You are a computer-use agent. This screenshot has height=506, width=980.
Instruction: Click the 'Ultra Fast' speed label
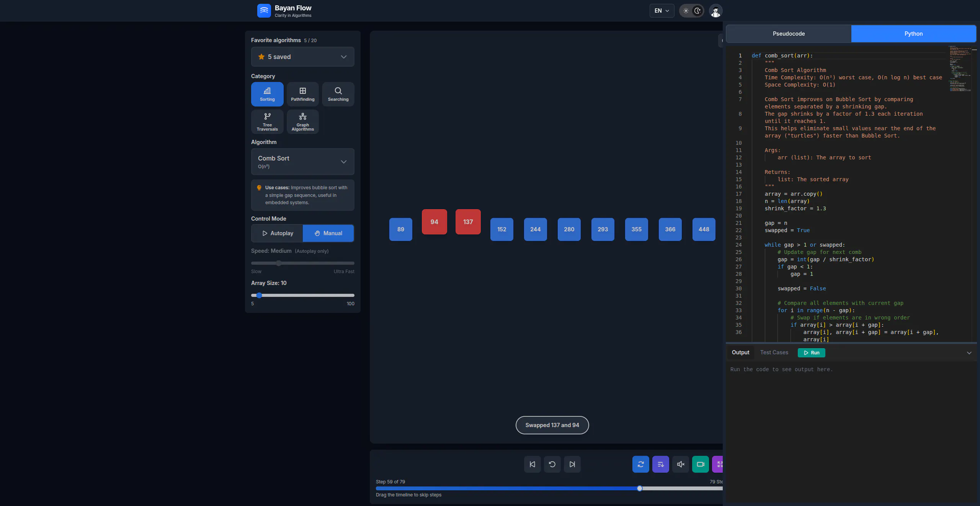tap(344, 272)
